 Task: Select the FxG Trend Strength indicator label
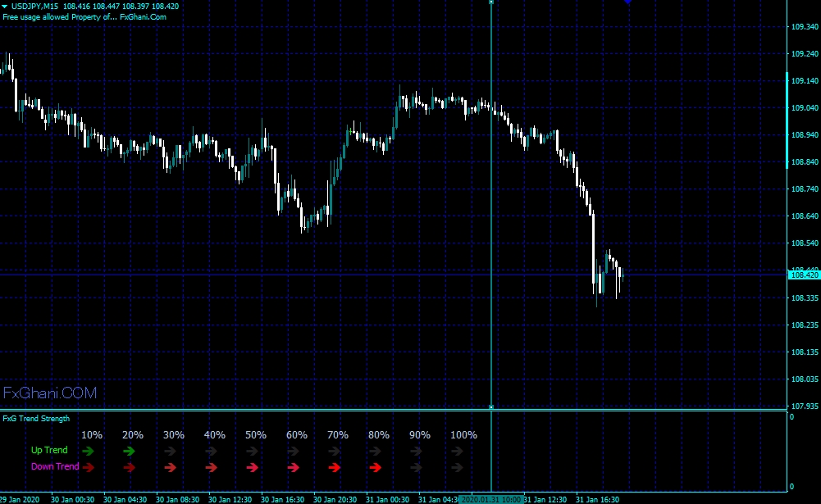click(x=36, y=419)
